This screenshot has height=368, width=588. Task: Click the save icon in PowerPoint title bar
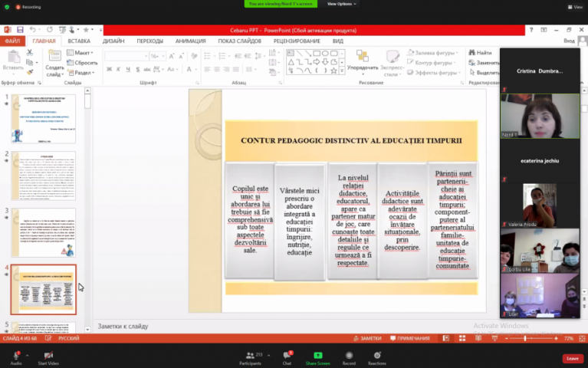[x=20, y=30]
